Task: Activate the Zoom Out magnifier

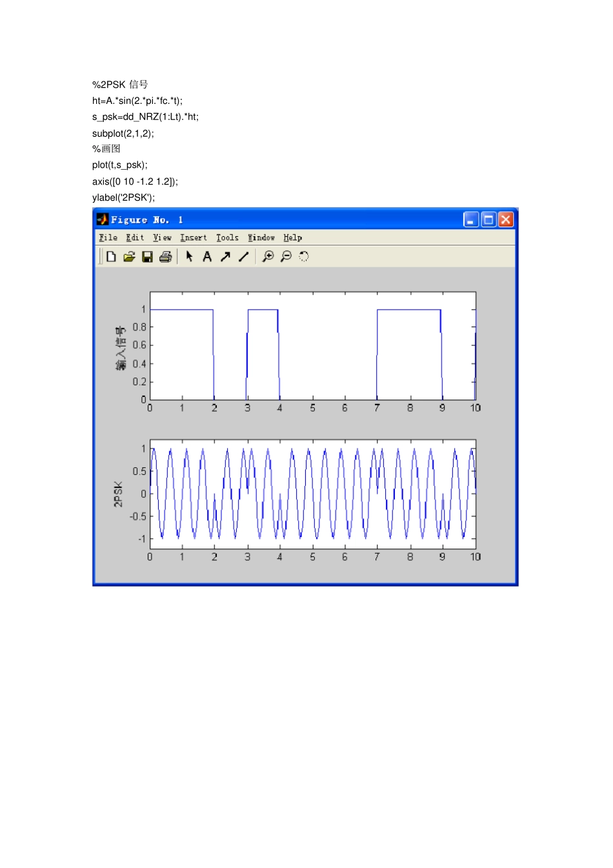Action: coord(286,257)
